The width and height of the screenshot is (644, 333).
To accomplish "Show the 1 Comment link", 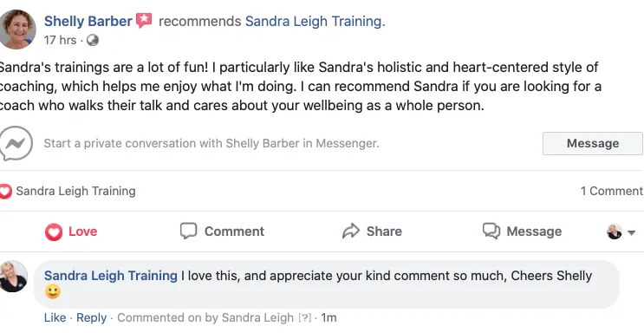I will tap(612, 191).
